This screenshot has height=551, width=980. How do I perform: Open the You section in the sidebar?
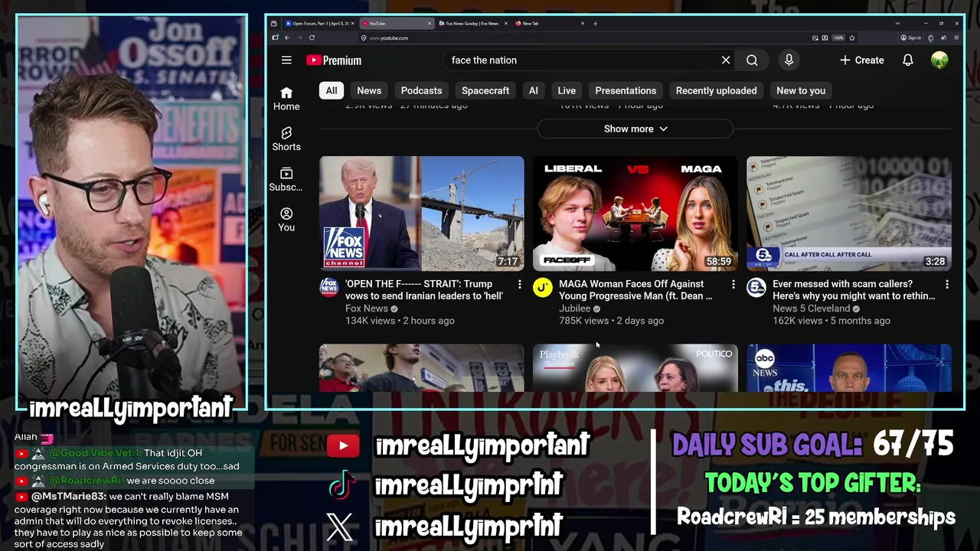pos(286,220)
